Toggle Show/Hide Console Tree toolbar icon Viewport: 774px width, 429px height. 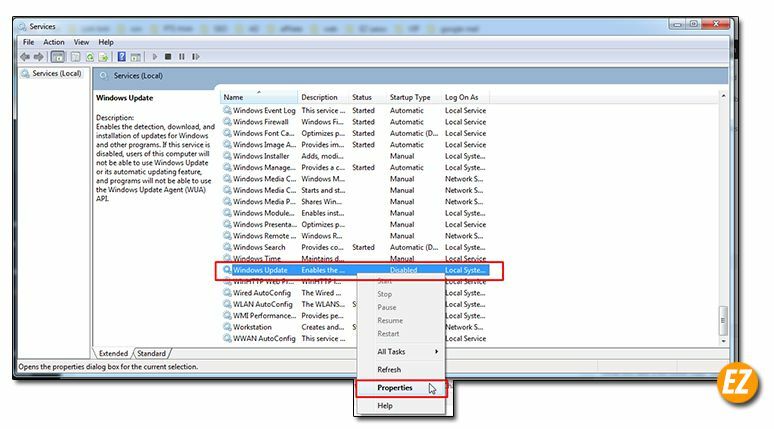tap(58, 57)
